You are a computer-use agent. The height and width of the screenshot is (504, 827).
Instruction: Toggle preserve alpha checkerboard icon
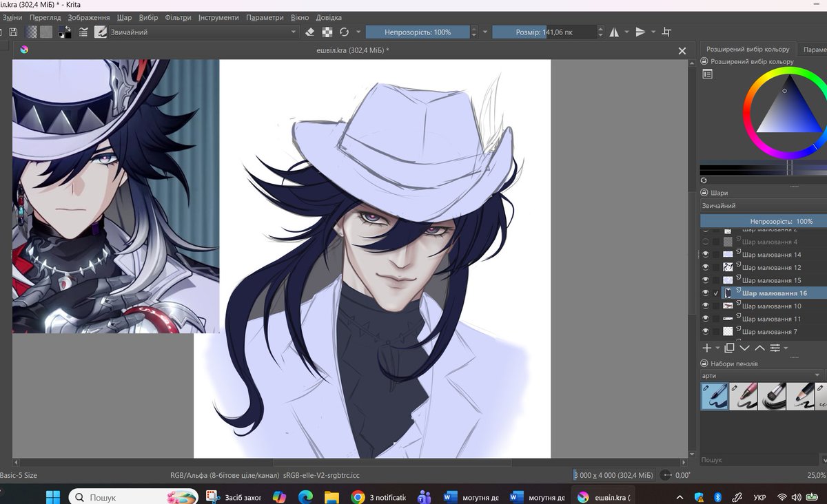point(327,32)
